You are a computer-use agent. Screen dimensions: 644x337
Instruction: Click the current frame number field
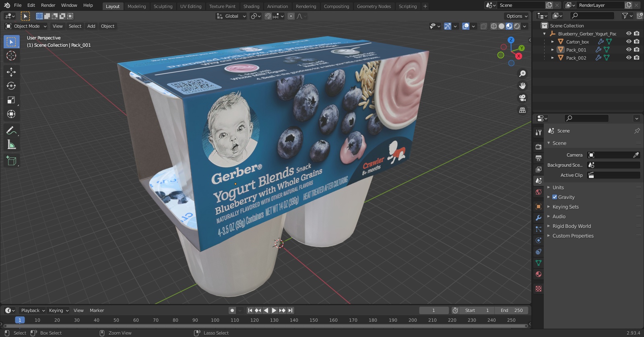pos(434,310)
